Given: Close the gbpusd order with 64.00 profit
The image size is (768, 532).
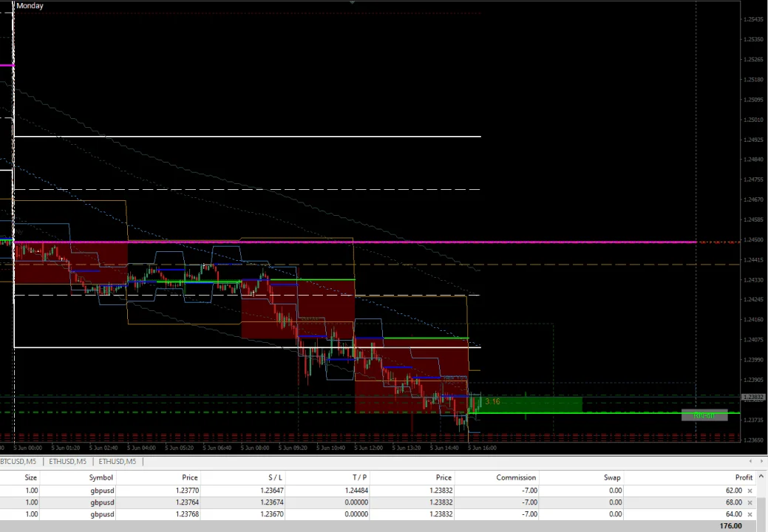Looking at the screenshot, I should coord(750,514).
